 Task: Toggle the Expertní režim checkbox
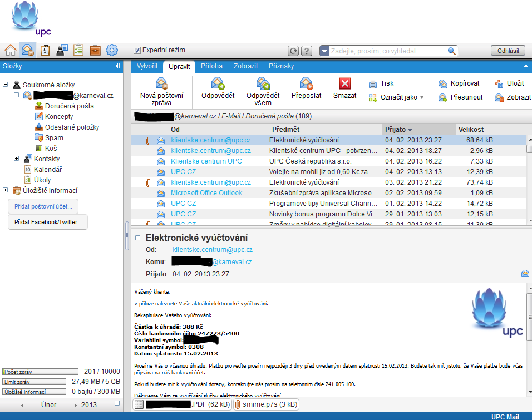137,51
